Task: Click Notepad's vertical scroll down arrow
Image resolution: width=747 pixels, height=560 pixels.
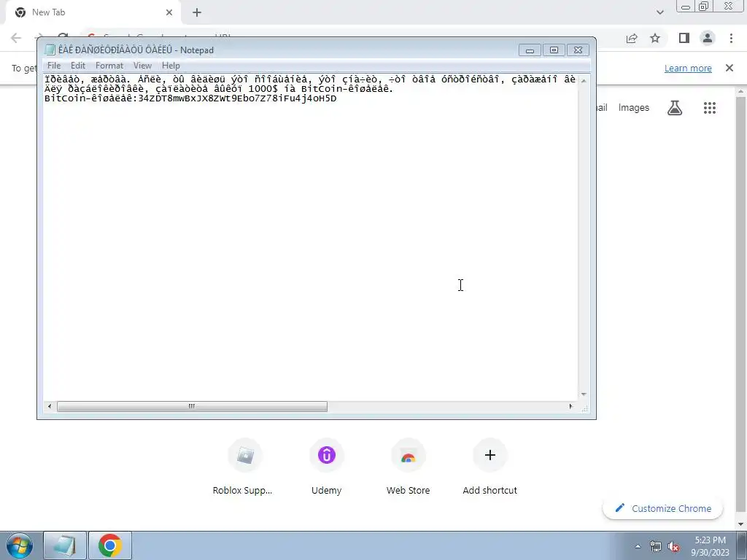Action: pos(584,394)
